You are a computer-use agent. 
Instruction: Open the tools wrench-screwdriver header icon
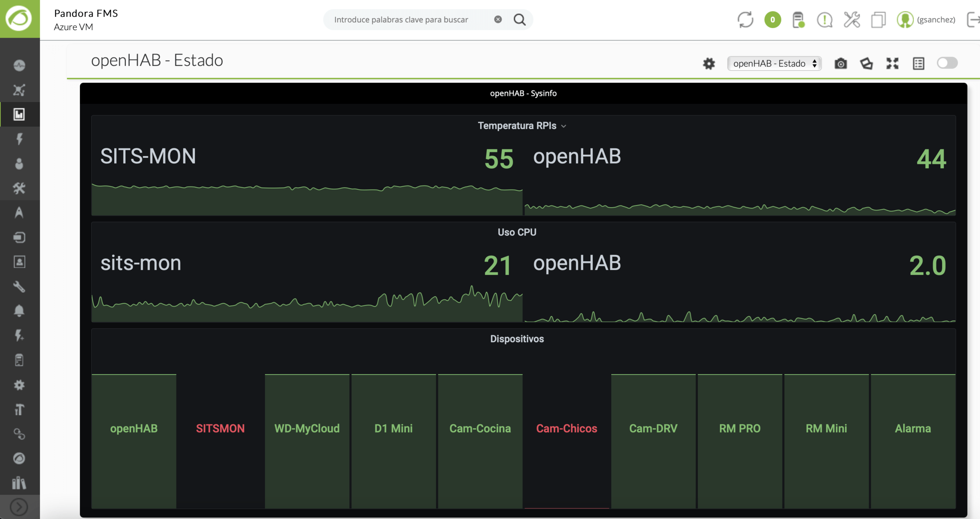point(852,19)
